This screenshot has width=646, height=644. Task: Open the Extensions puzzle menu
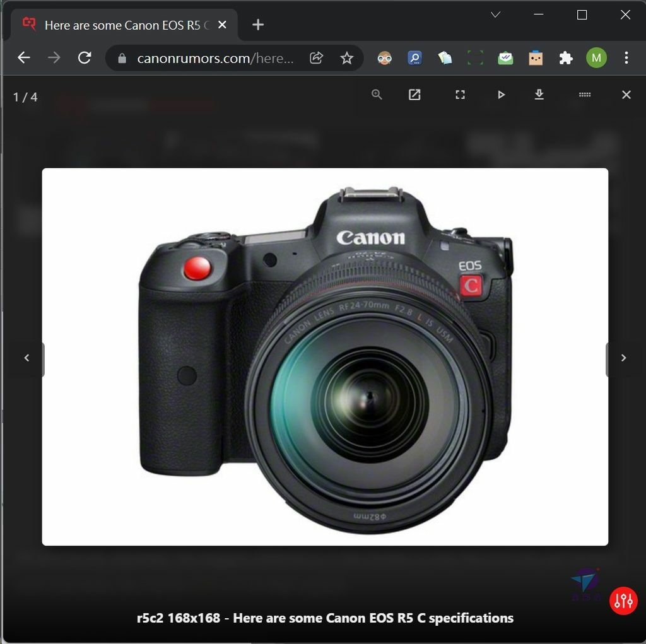click(x=566, y=58)
